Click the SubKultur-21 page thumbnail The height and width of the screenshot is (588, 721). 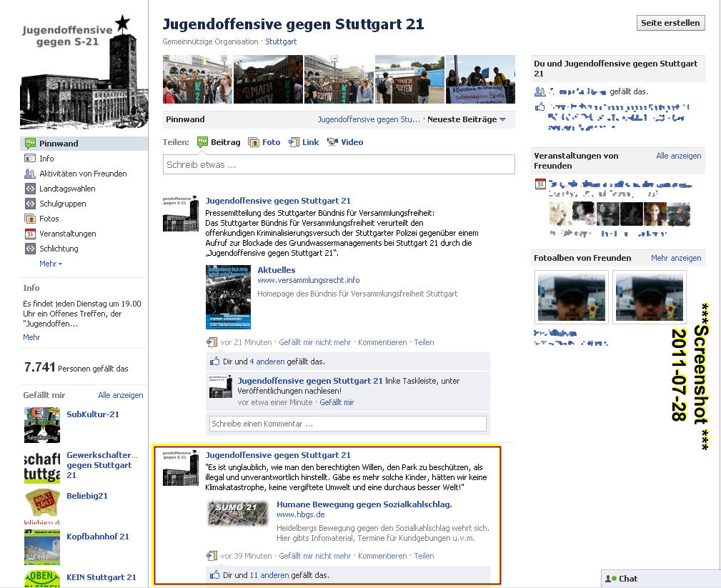pos(42,425)
